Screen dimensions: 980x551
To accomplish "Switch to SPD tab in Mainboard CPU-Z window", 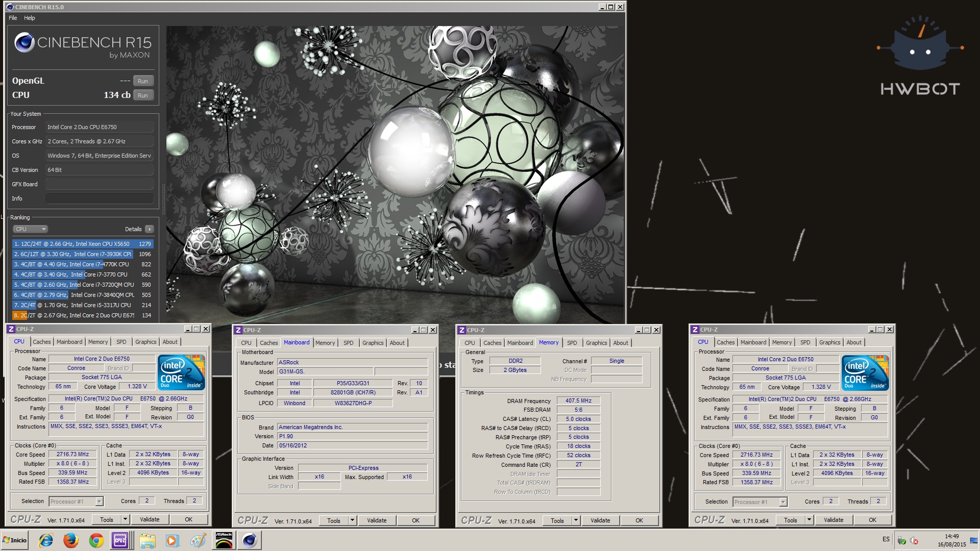I will click(x=349, y=343).
